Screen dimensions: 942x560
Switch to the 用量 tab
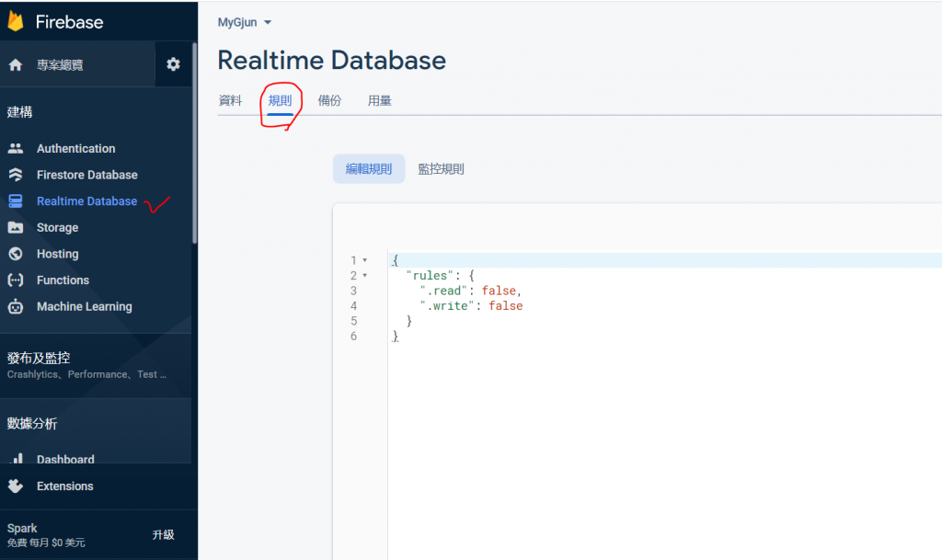379,100
